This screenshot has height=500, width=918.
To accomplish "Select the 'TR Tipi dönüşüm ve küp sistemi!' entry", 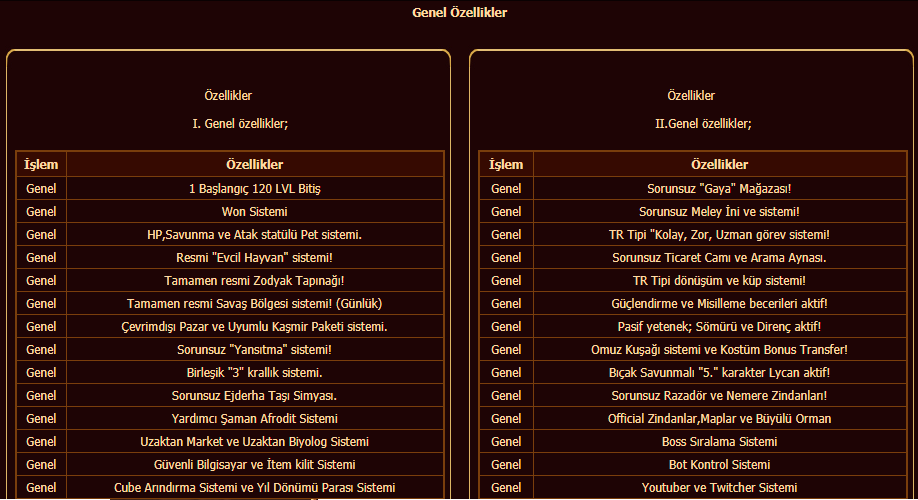I will (720, 280).
